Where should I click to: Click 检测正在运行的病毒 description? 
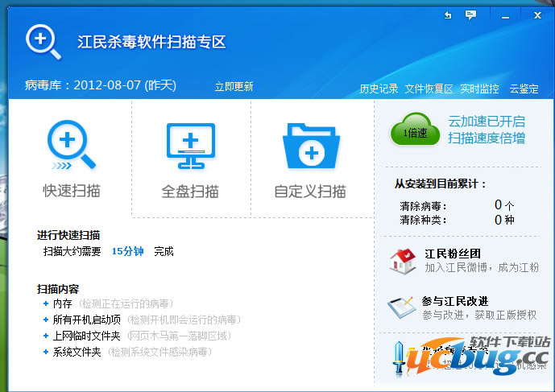point(126,303)
